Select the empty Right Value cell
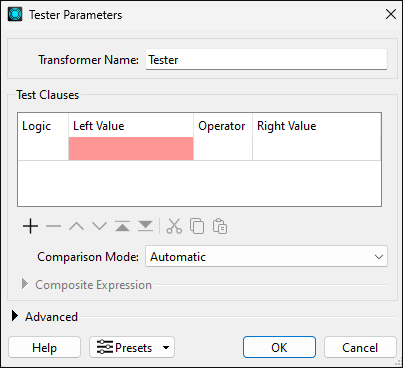Viewport: 403px width, 368px height. coord(317,149)
